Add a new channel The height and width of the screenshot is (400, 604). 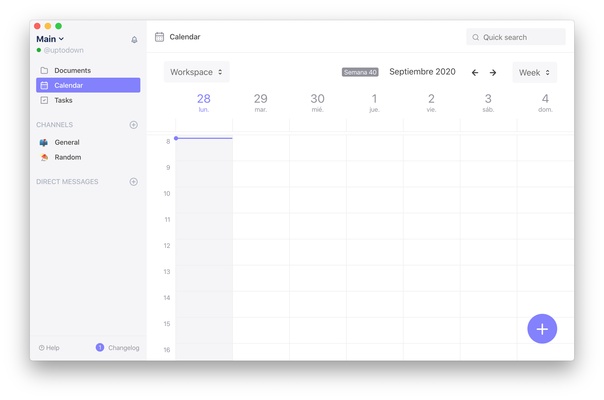(x=134, y=125)
